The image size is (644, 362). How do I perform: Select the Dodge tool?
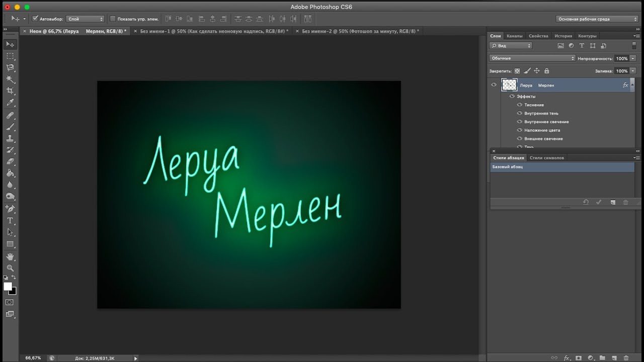point(10,196)
